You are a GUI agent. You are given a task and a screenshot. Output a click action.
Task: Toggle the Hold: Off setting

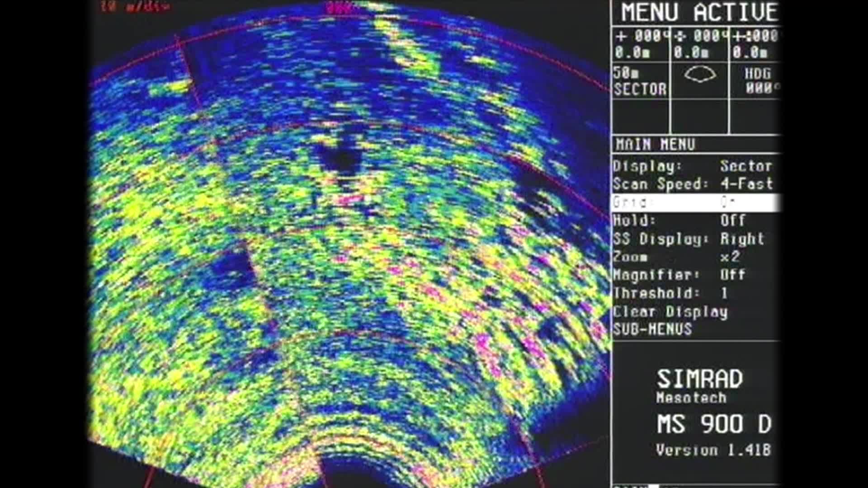[x=696, y=221]
